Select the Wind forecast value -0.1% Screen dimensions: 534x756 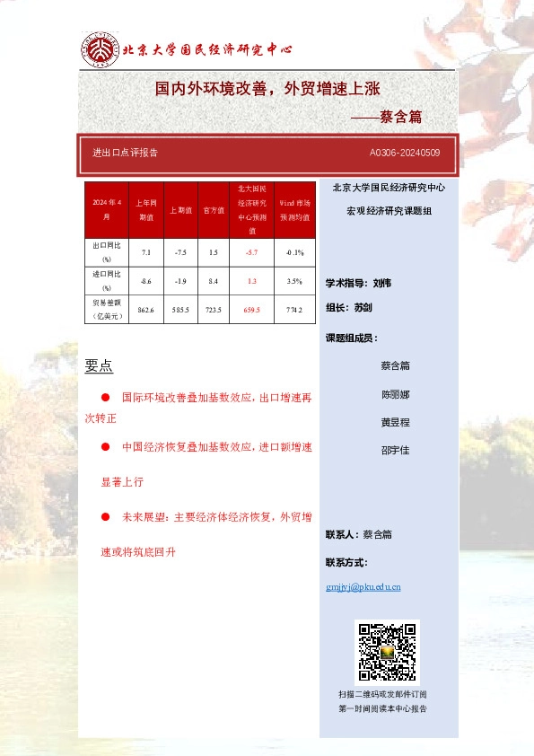pyautogui.click(x=295, y=252)
